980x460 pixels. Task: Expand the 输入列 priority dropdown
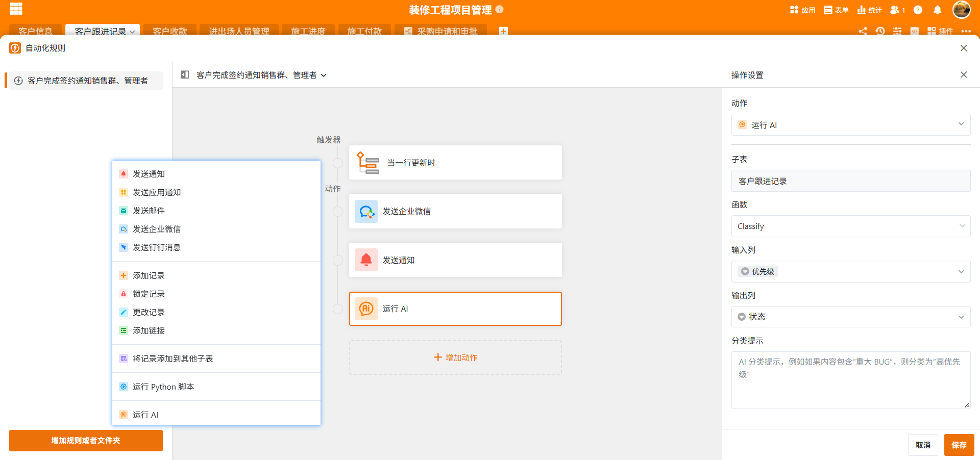850,272
